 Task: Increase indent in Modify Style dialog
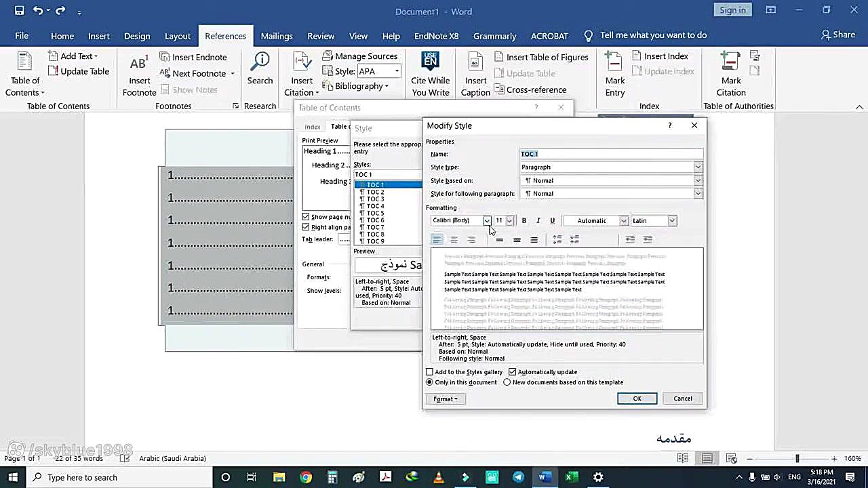pyautogui.click(x=648, y=239)
